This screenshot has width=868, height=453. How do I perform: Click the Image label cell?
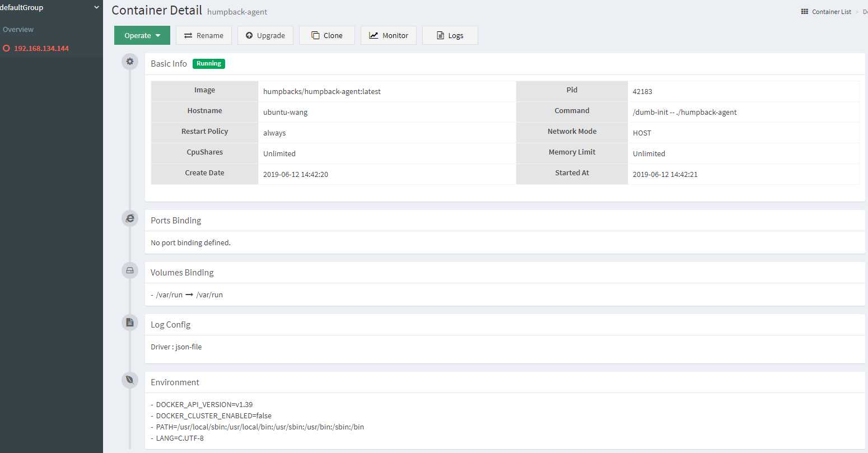click(x=204, y=90)
